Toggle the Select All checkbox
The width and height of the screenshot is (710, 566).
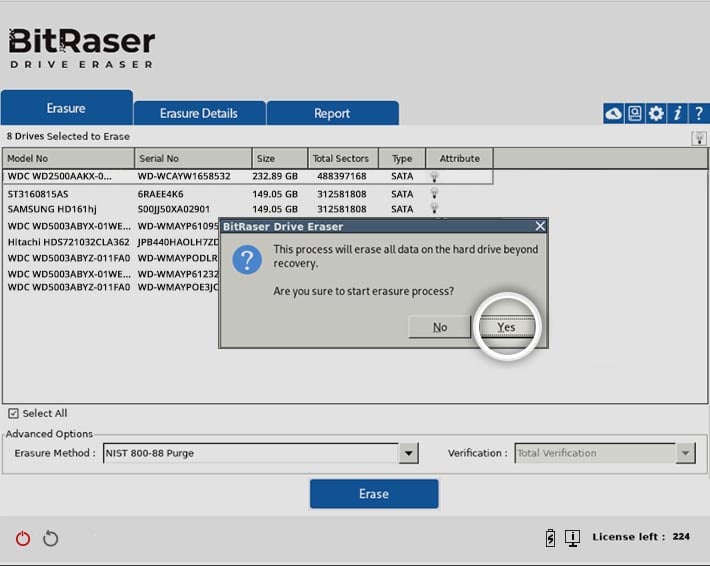click(x=14, y=413)
